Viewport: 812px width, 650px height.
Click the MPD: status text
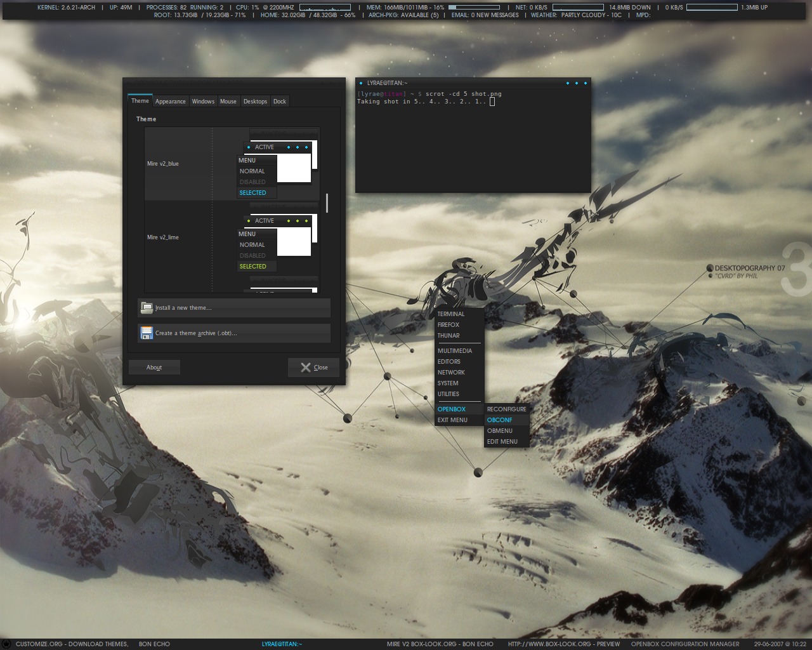pyautogui.click(x=643, y=15)
